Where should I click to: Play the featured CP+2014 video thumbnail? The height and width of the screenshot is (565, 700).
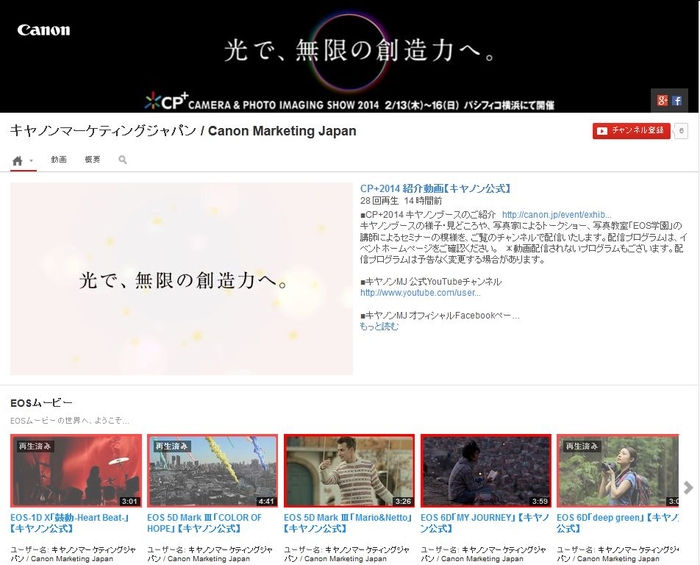181,278
